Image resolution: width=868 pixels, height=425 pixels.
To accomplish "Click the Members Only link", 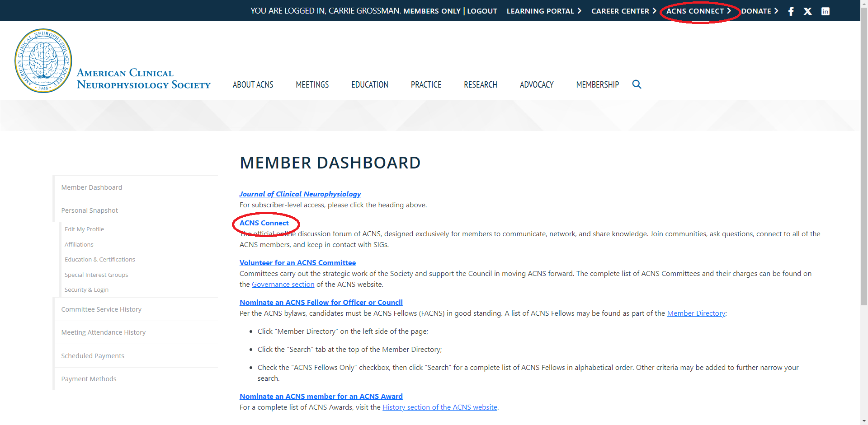I will point(432,11).
